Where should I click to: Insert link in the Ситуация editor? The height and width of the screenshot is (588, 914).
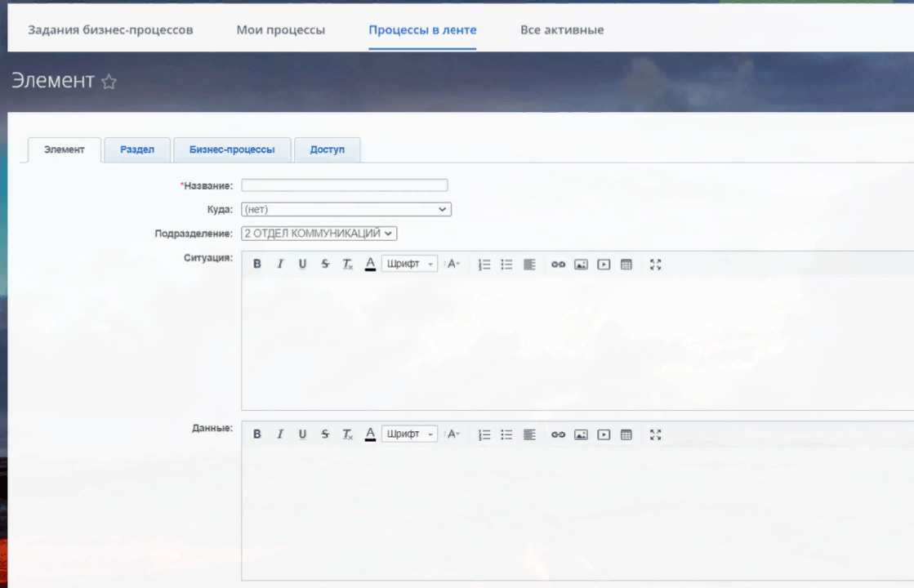pyautogui.click(x=558, y=265)
